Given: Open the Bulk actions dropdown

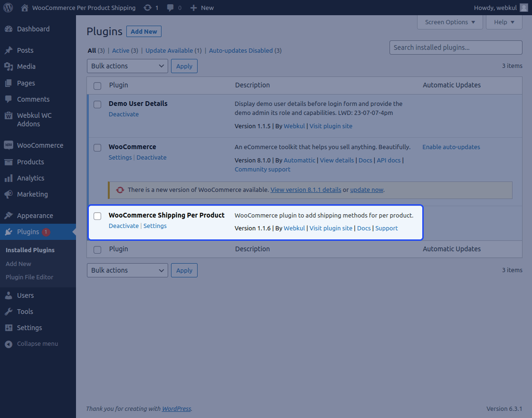Looking at the screenshot, I should click(127, 66).
